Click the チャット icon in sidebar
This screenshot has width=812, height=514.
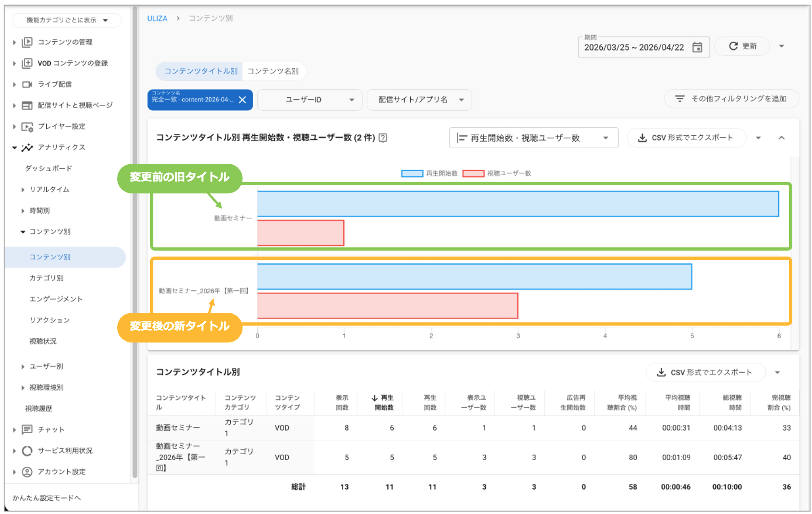coord(27,429)
